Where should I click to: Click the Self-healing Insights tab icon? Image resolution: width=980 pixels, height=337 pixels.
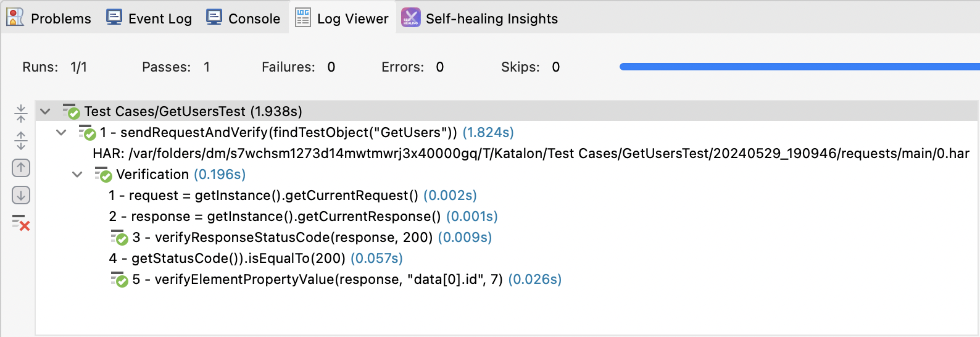coord(410,18)
